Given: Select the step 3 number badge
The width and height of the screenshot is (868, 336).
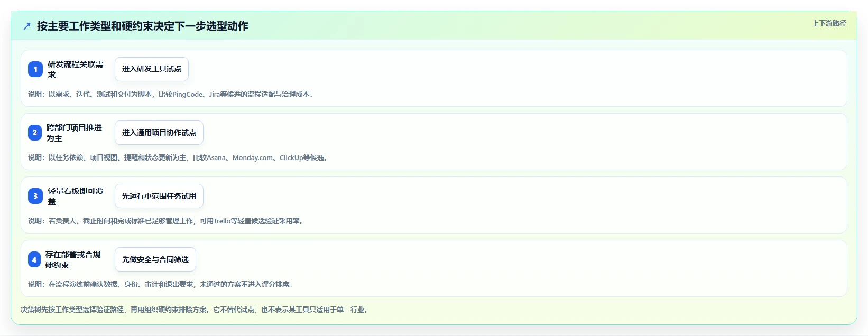Looking at the screenshot, I should pos(35,196).
